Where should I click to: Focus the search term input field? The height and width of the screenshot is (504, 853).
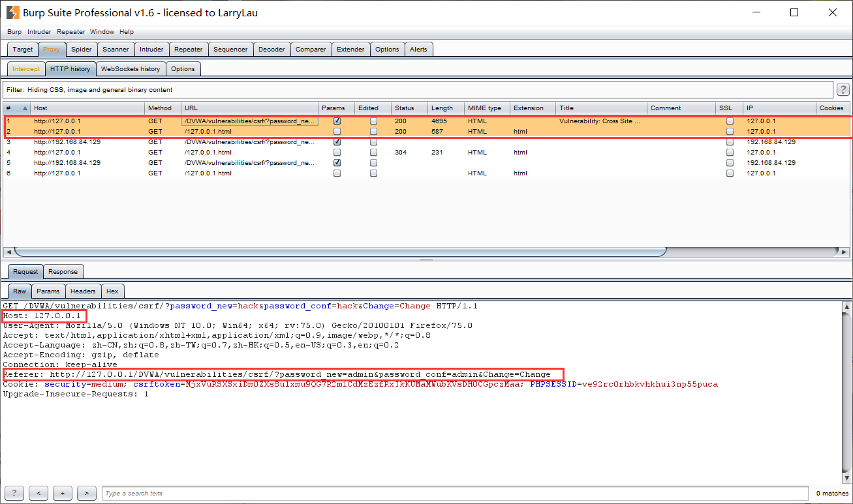pyautogui.click(x=457, y=493)
